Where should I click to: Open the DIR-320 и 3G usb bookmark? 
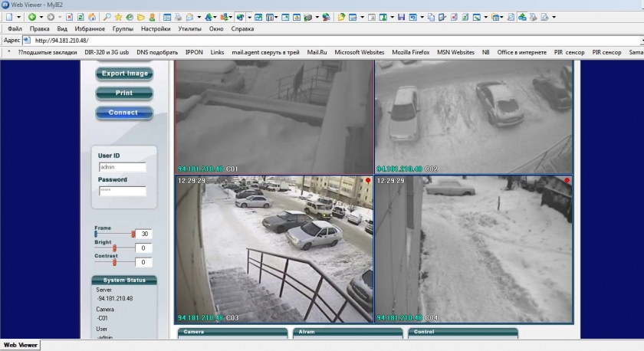(107, 52)
